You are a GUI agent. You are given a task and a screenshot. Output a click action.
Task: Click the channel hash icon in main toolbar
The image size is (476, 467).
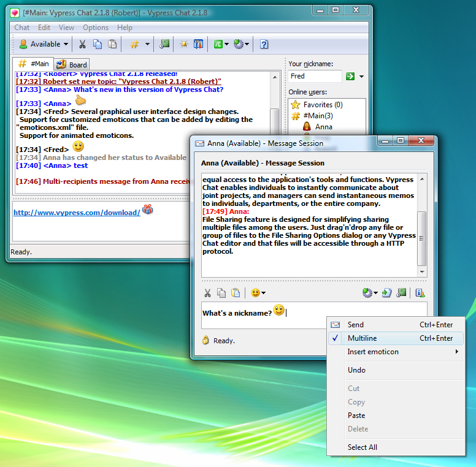click(x=134, y=44)
